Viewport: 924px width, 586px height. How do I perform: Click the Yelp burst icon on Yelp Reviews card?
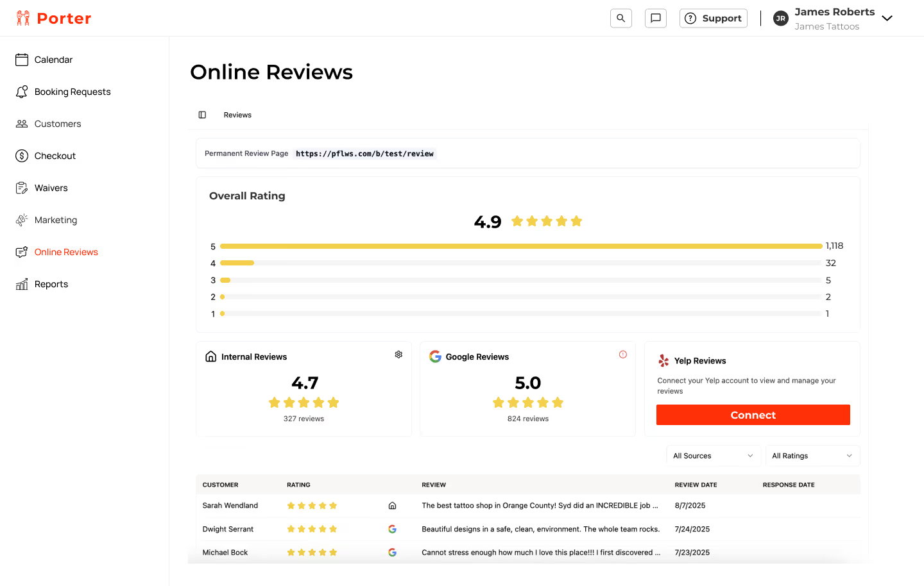pos(663,360)
